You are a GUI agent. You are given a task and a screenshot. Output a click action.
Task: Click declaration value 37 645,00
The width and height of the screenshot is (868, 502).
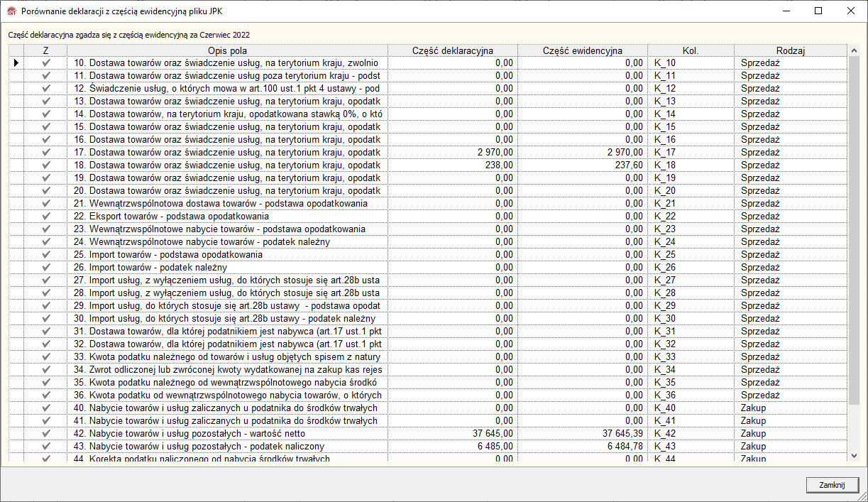(453, 434)
